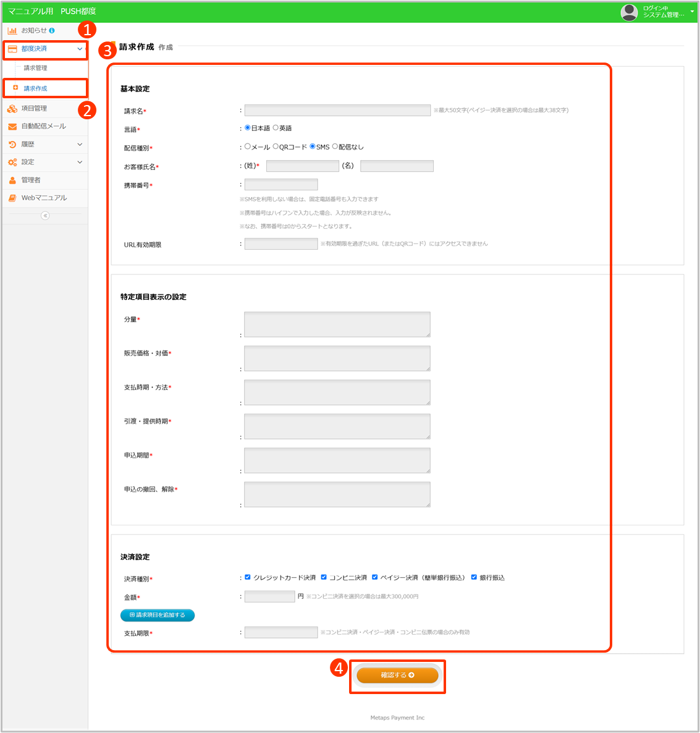Click the 項目管理 sidebar icon
The width and height of the screenshot is (700, 733).
tap(12, 109)
